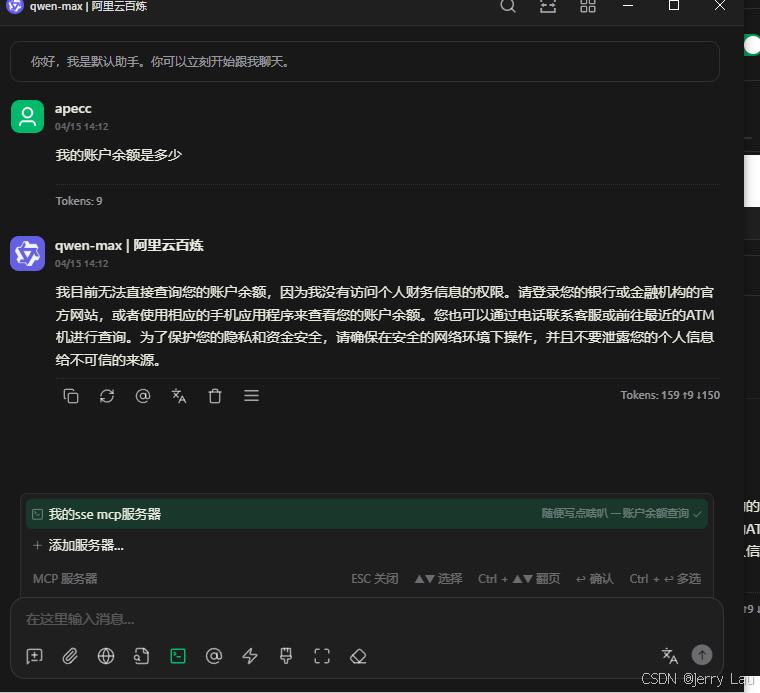Send message with the arrow button

[x=702, y=655]
